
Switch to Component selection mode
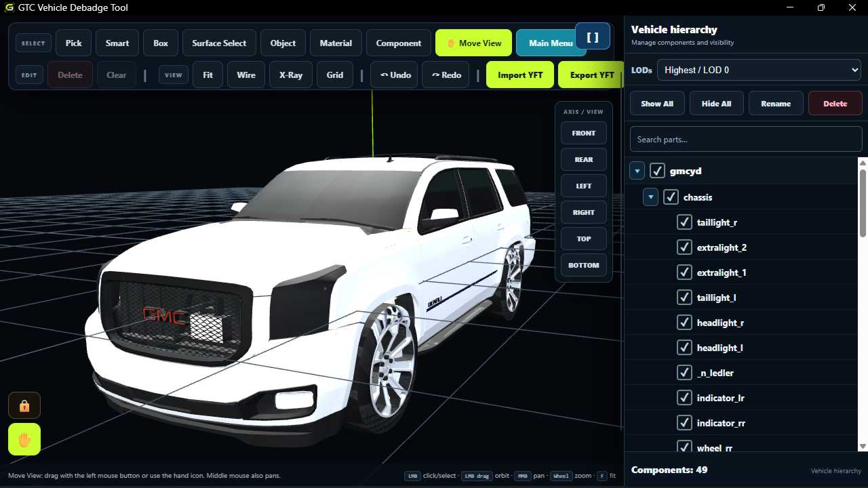[399, 43]
